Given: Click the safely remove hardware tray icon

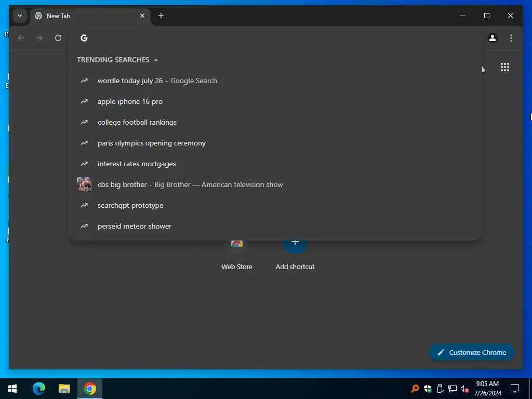Looking at the screenshot, I should [440, 389].
